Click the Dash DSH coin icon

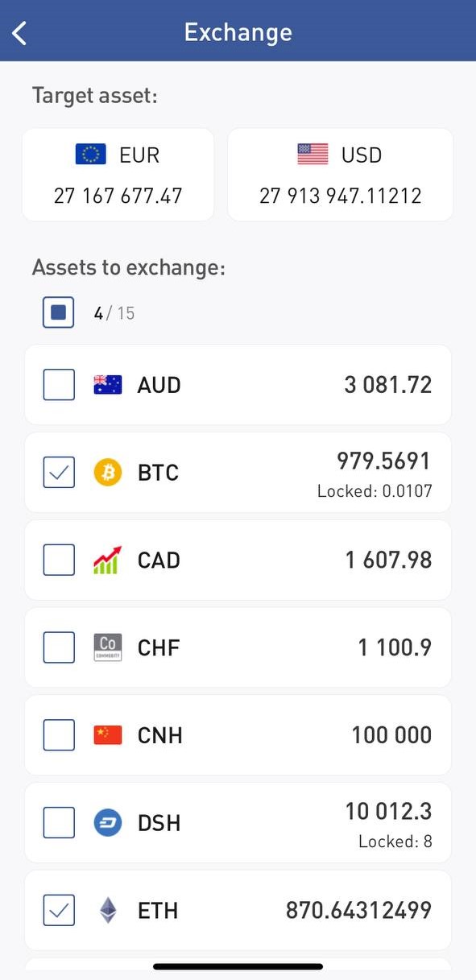click(x=107, y=822)
